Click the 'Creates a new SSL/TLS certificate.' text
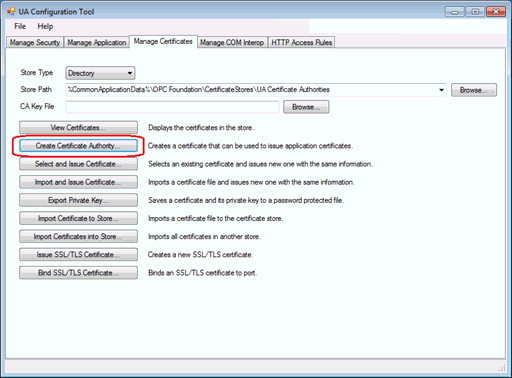512x378 pixels. coord(200,255)
